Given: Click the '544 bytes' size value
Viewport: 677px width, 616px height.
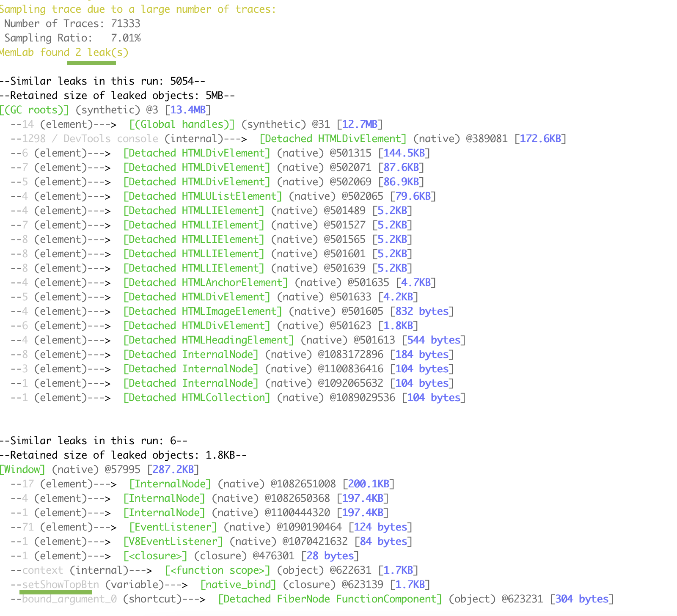Looking at the screenshot, I should [x=434, y=340].
